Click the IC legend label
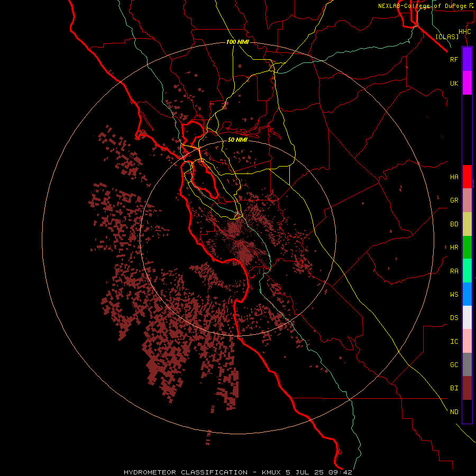The image size is (476, 476). (x=454, y=342)
